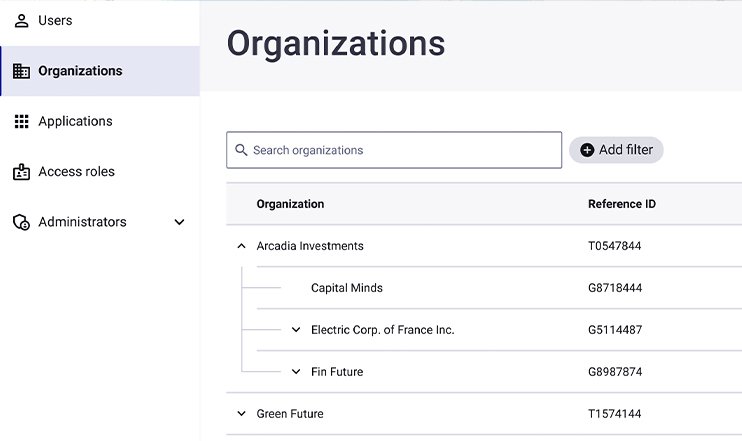742x441 pixels.
Task: Click the Administrators shield icon
Action: pos(21,222)
